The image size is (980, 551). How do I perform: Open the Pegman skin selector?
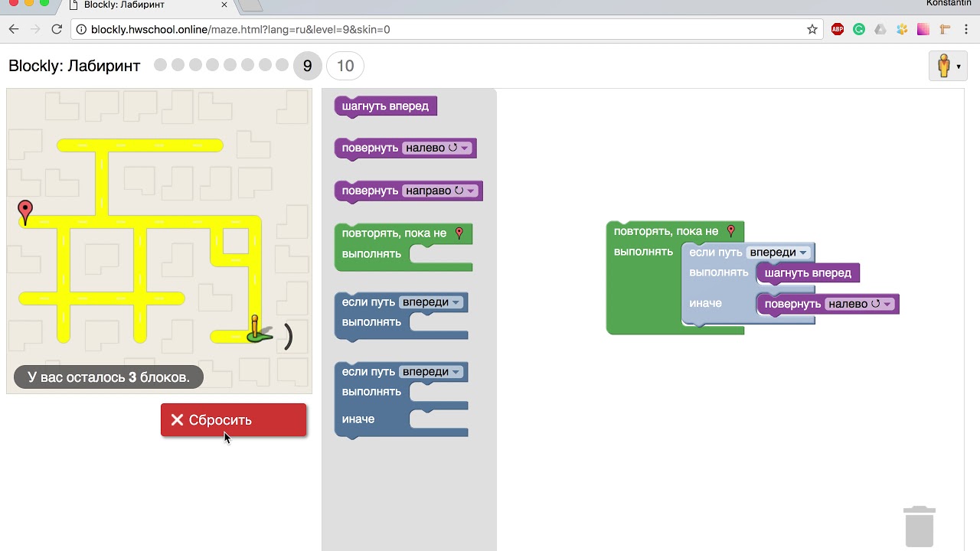coord(948,67)
